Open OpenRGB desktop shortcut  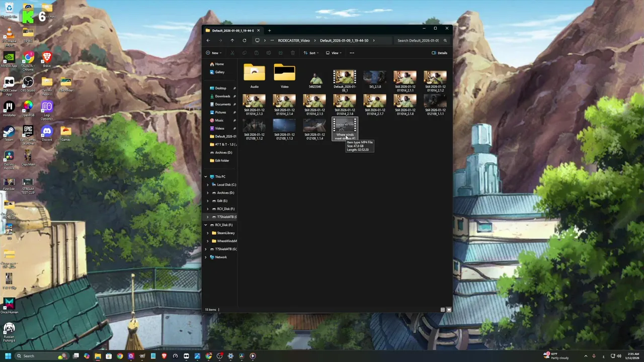tap(28, 109)
